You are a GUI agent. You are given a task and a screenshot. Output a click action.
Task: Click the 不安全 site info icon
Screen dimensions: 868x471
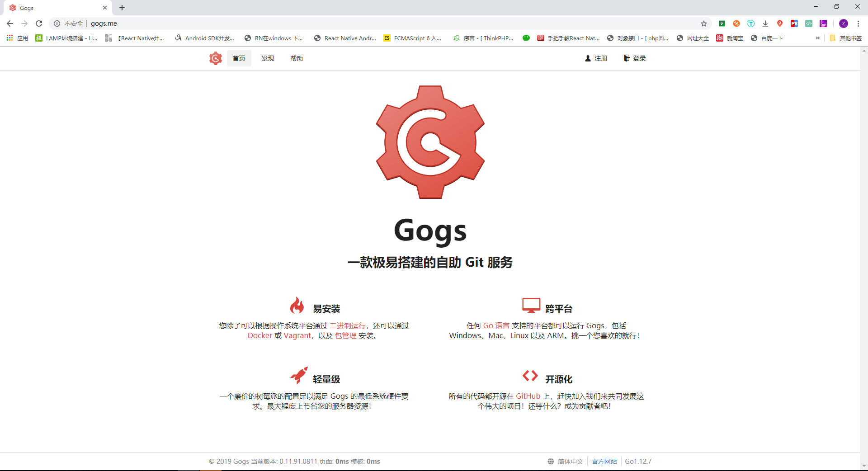tap(57, 24)
